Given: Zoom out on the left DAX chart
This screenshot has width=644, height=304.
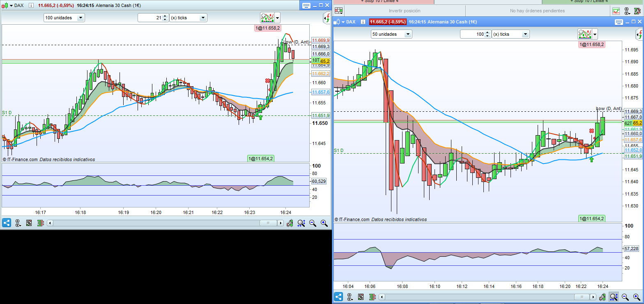Looking at the screenshot, I should 313,223.
